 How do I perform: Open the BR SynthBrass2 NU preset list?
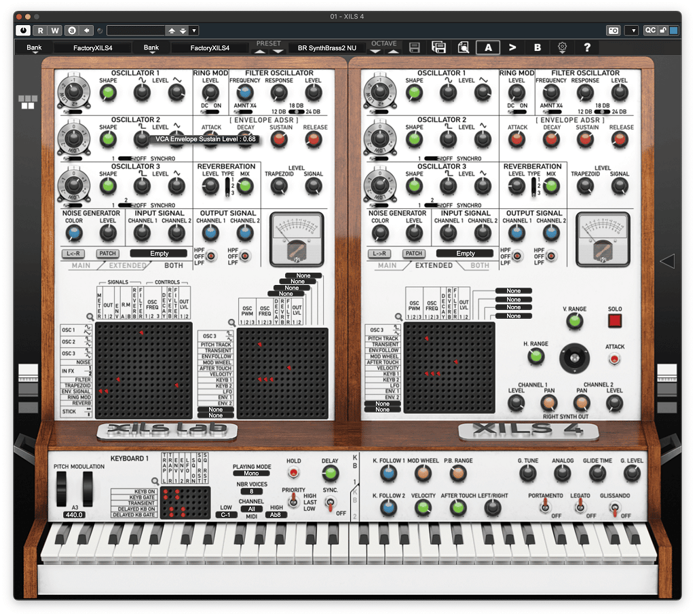tap(327, 48)
